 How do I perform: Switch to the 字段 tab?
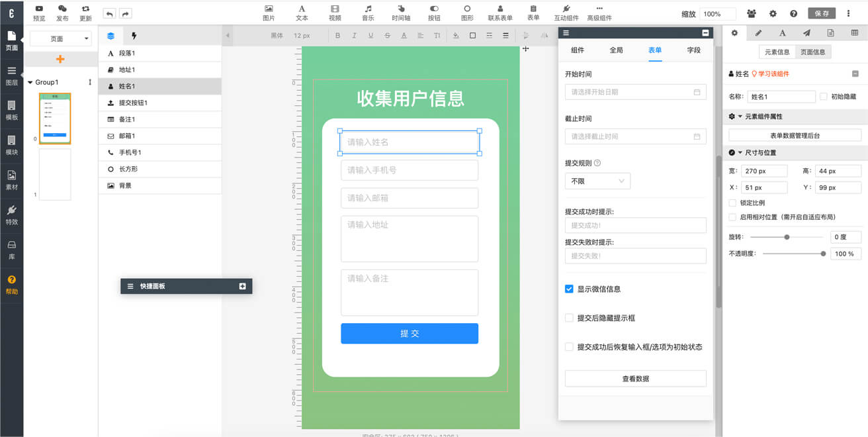[693, 50]
